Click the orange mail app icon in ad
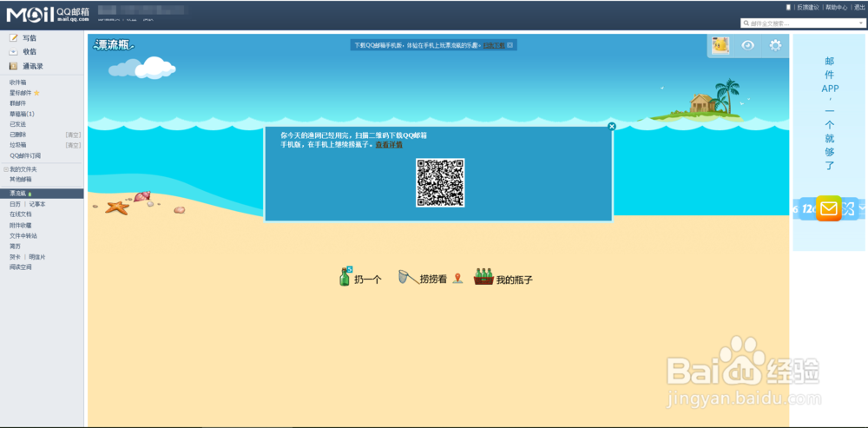 coord(829,208)
